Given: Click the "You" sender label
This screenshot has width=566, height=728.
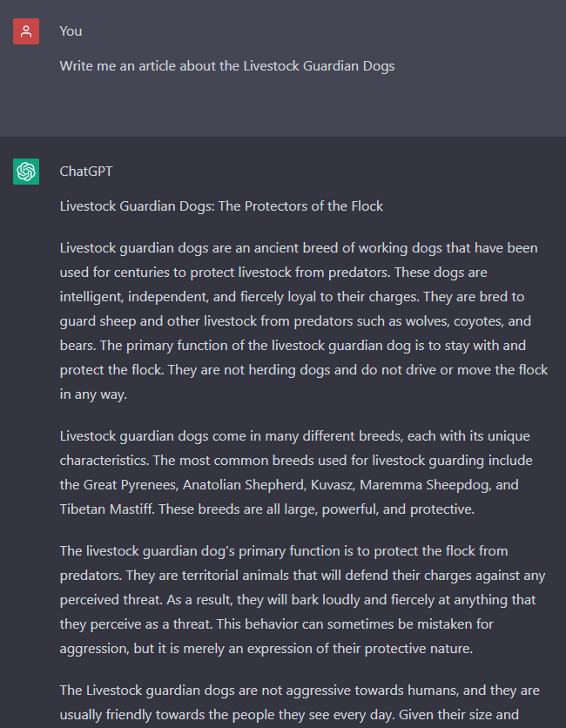Looking at the screenshot, I should [x=71, y=31].
